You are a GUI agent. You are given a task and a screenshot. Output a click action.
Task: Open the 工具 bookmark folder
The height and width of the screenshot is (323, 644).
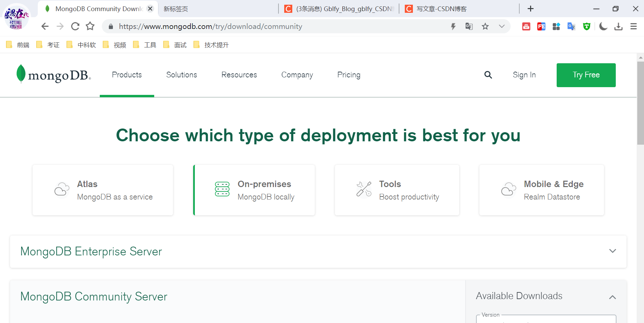[x=145, y=45]
